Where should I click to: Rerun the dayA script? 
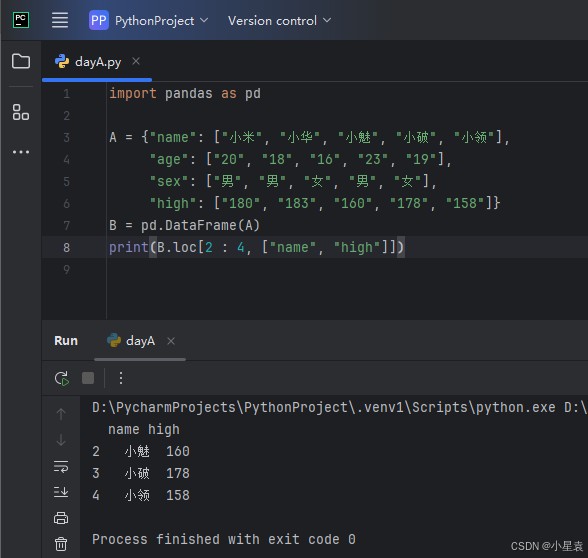(62, 378)
